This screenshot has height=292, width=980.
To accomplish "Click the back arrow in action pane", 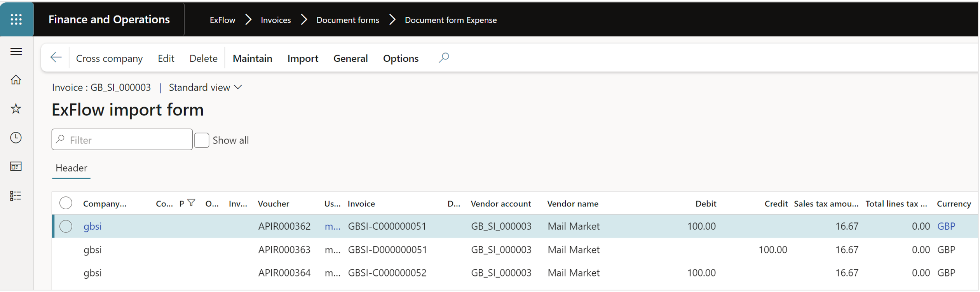I will [x=56, y=58].
